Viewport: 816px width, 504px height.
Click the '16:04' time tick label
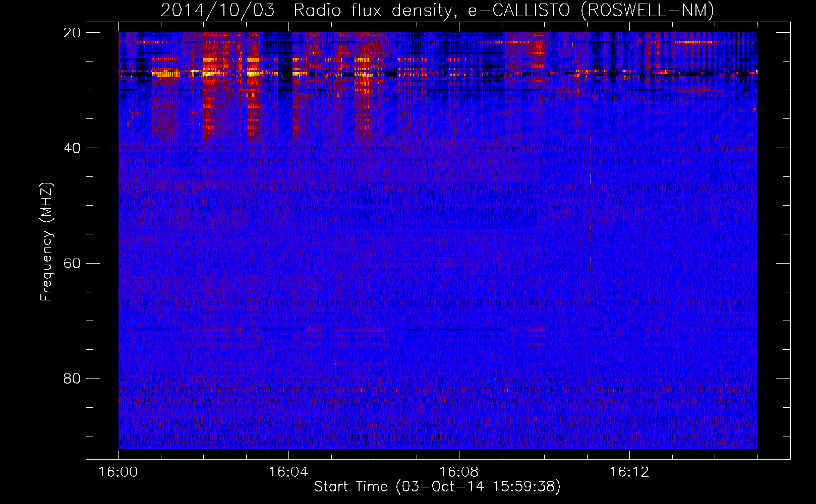pyautogui.click(x=288, y=472)
